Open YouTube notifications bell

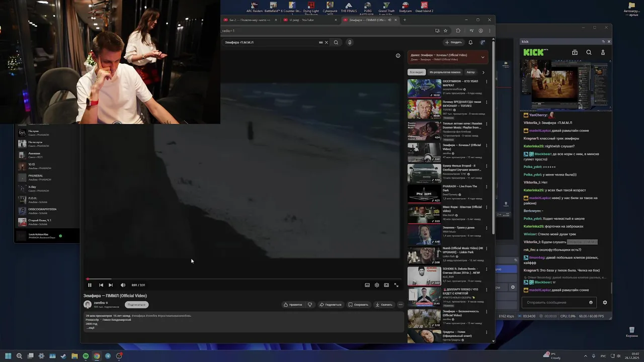click(470, 42)
